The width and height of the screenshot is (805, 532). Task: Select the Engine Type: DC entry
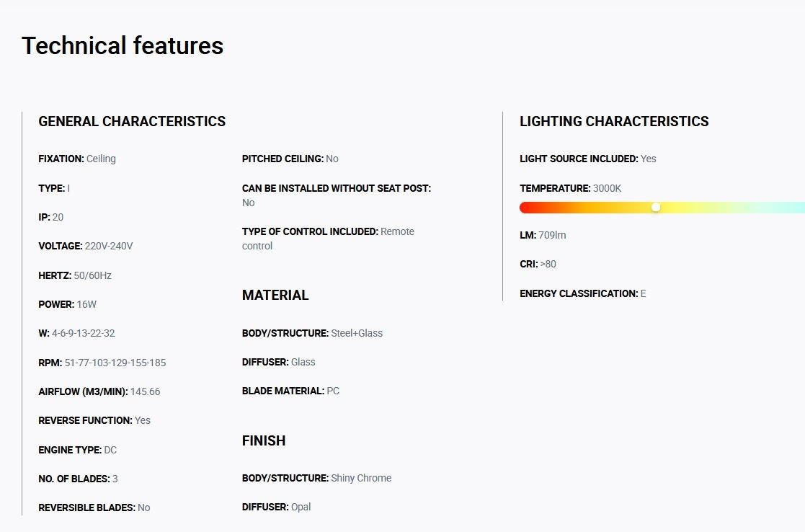[78, 450]
